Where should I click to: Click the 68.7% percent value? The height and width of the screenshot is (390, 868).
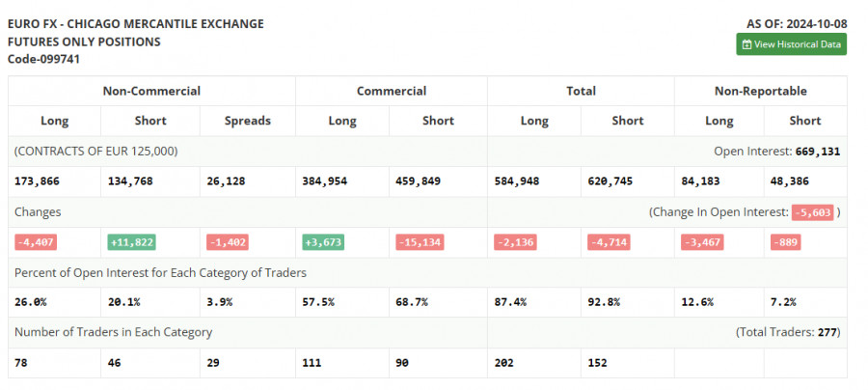pyautogui.click(x=412, y=302)
